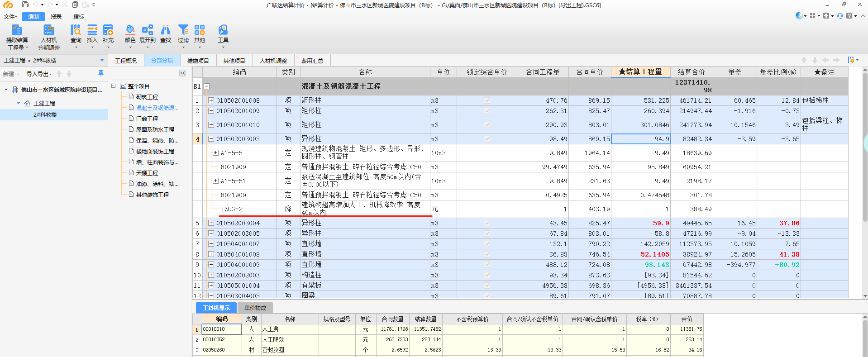Image resolution: width=868 pixels, height=357 pixels.
Task: Switch to the 单价构成 bottom tab
Action: click(x=255, y=308)
